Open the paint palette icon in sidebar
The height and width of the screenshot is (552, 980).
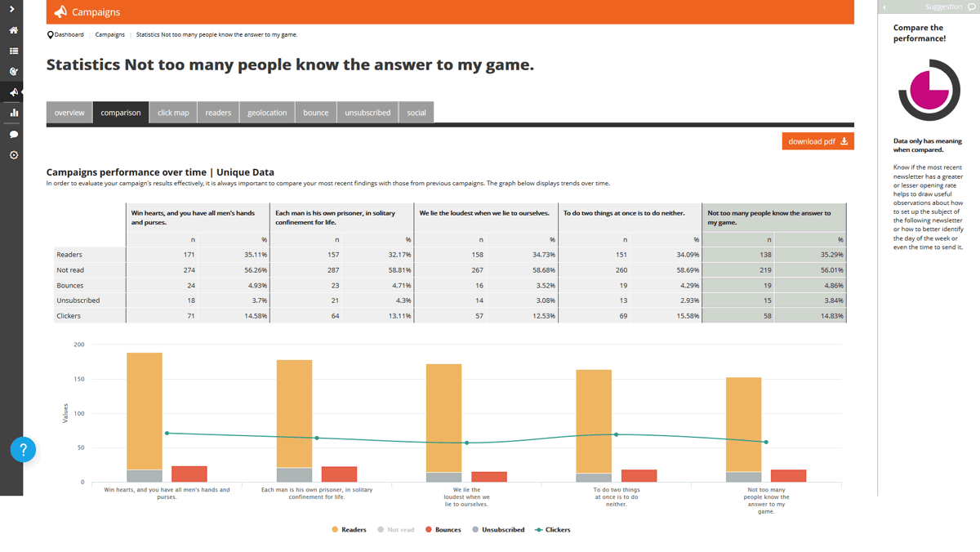13,71
